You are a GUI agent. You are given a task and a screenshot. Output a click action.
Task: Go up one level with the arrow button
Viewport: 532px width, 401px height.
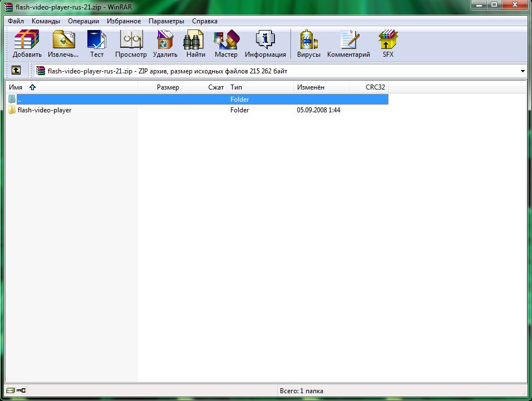(x=16, y=71)
